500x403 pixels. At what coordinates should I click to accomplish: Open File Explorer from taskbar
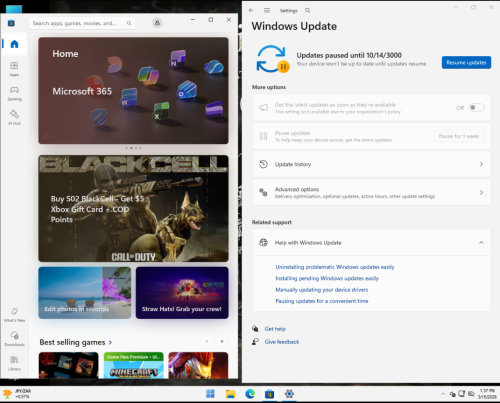point(230,394)
